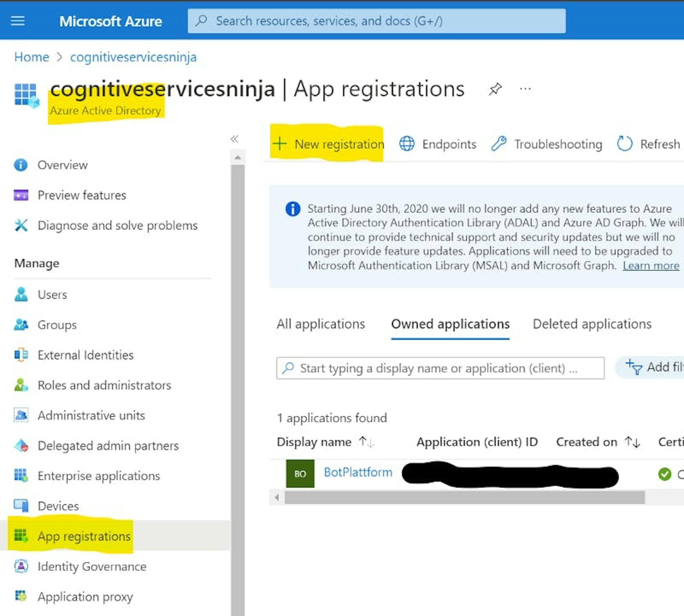The width and height of the screenshot is (684, 616).
Task: Focus the display name filter search box
Action: pos(440,368)
